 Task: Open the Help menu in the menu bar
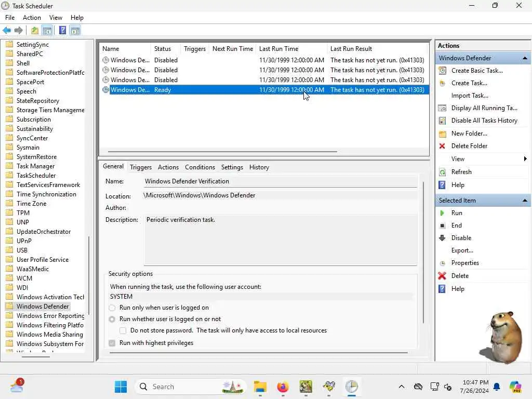pos(77,18)
